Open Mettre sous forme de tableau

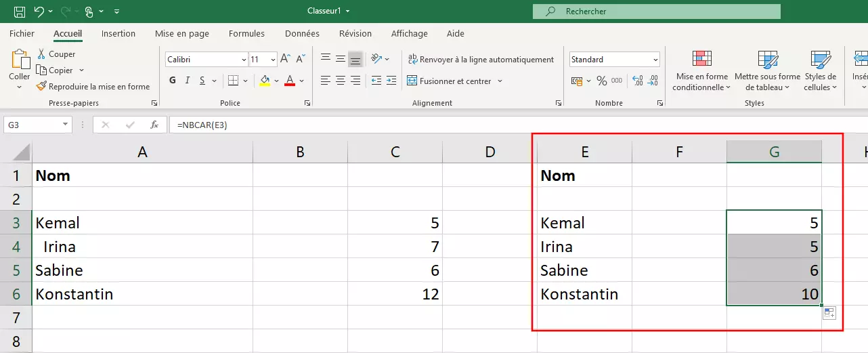coord(767,71)
